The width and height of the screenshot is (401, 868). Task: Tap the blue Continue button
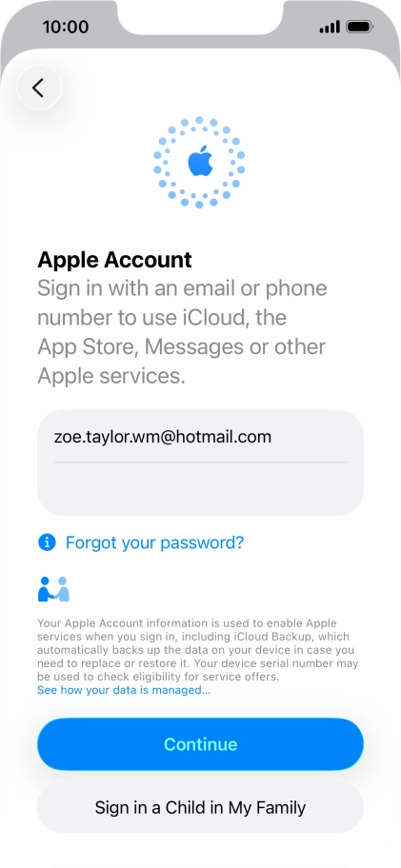pyautogui.click(x=200, y=744)
